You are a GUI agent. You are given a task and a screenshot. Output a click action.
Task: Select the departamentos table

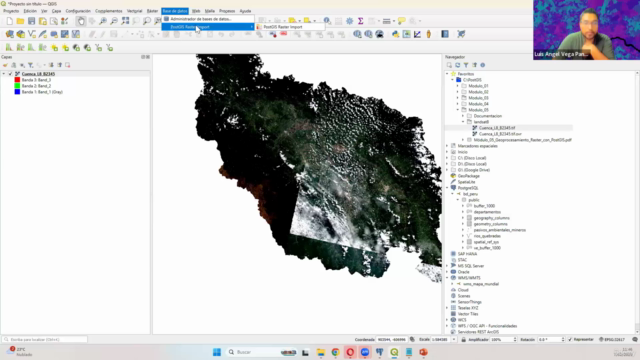click(x=487, y=212)
